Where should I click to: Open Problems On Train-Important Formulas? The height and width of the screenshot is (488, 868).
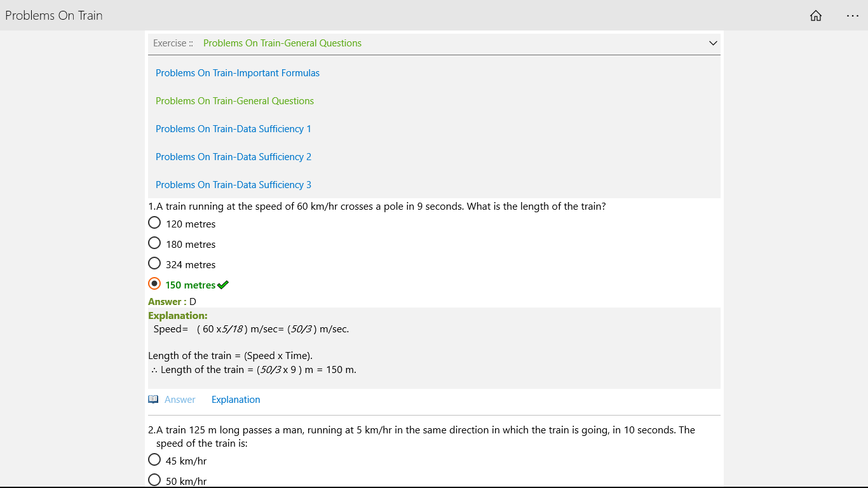click(x=238, y=73)
